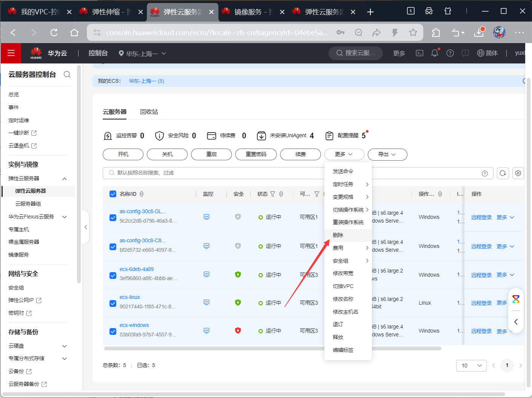Viewport: 532px width, 398px height.
Task: Uncheck the as-config-30c8-GL… server row
Action: point(113,218)
